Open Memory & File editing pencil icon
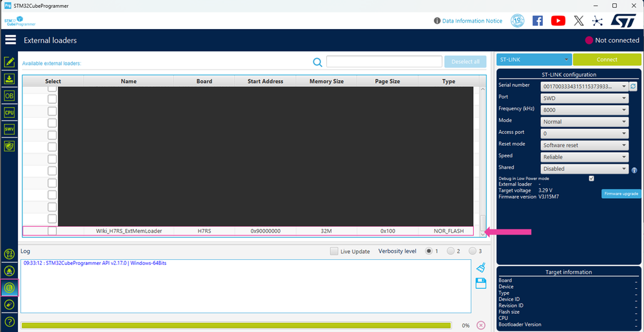 point(9,62)
